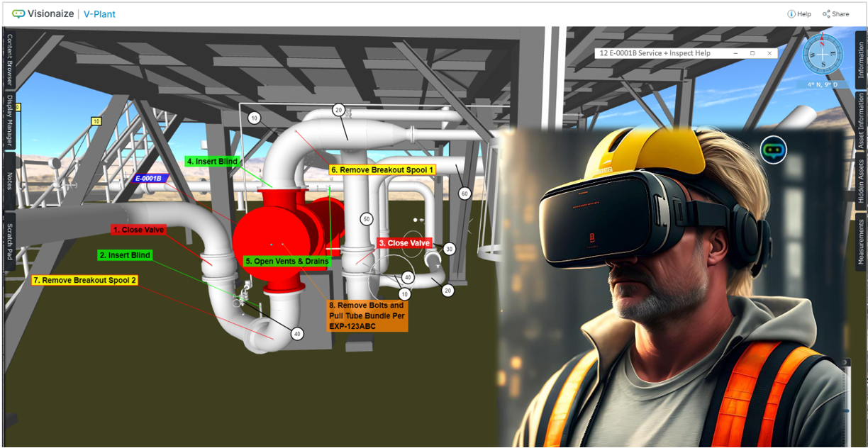Viewport: 868px width, 448px height.
Task: Open the chatbot assistant icon
Action: click(x=774, y=150)
